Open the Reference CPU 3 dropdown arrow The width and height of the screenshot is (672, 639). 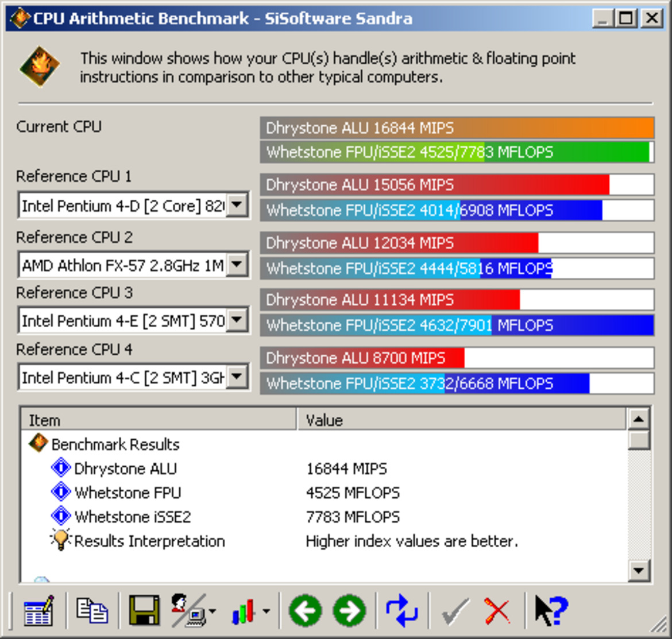(237, 320)
